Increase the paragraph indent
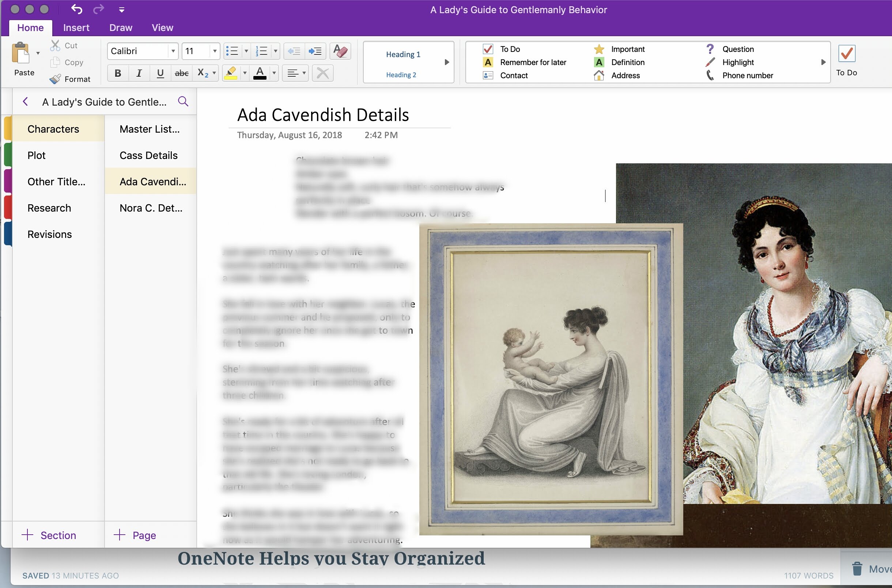The height and width of the screenshot is (588, 892). pos(315,51)
